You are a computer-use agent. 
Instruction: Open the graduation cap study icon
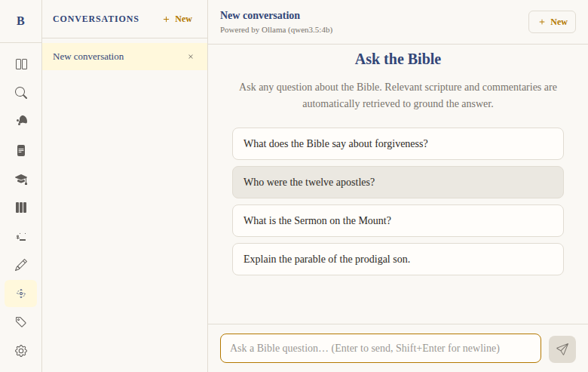(21, 179)
